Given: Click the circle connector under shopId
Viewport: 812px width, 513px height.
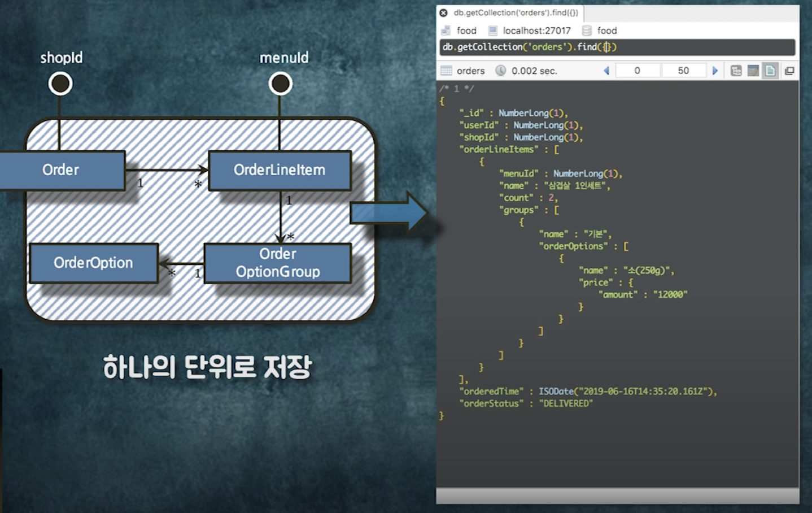Looking at the screenshot, I should coord(60,84).
